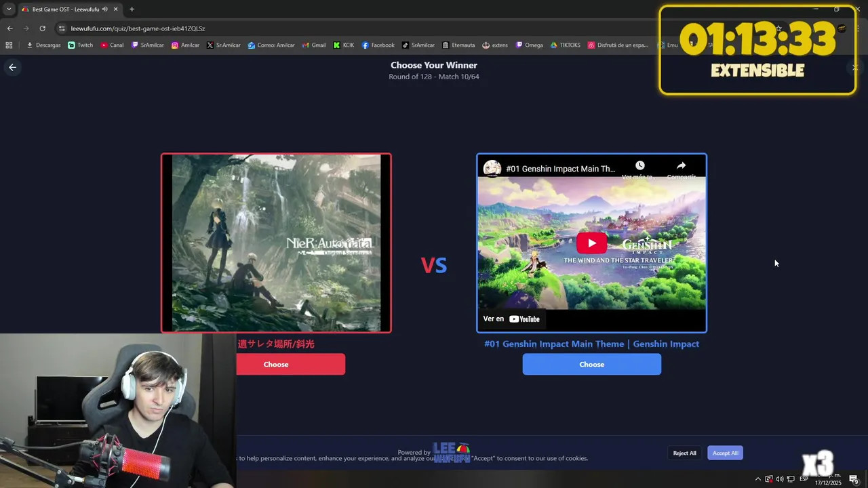Open the Descargas bookmark
868x488 pixels.
pyautogui.click(x=43, y=45)
